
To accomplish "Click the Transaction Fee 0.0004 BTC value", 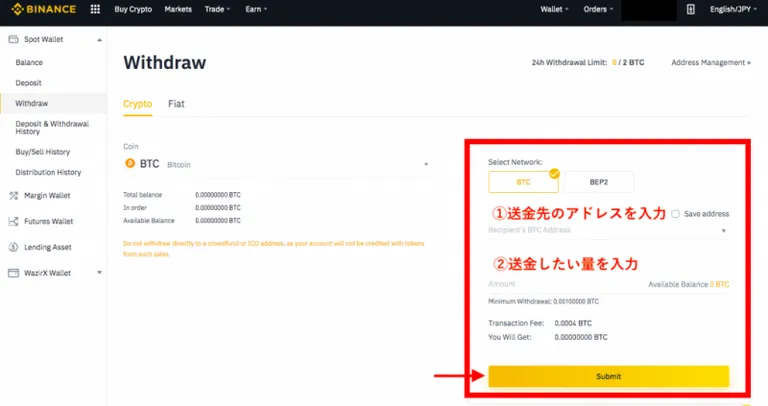I will 573,323.
